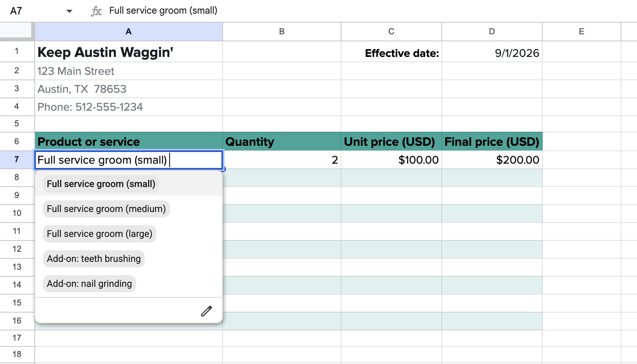
Task: Choose 'Full service groom (small)' option
Action: (101, 184)
